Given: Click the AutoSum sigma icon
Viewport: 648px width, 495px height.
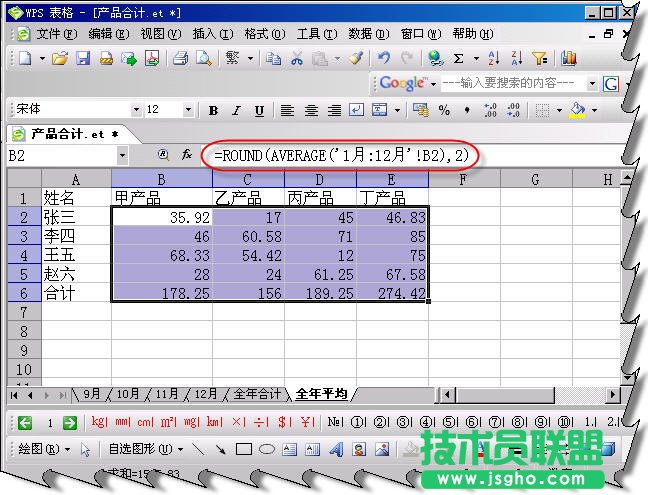Looking at the screenshot, I should coord(458,58).
